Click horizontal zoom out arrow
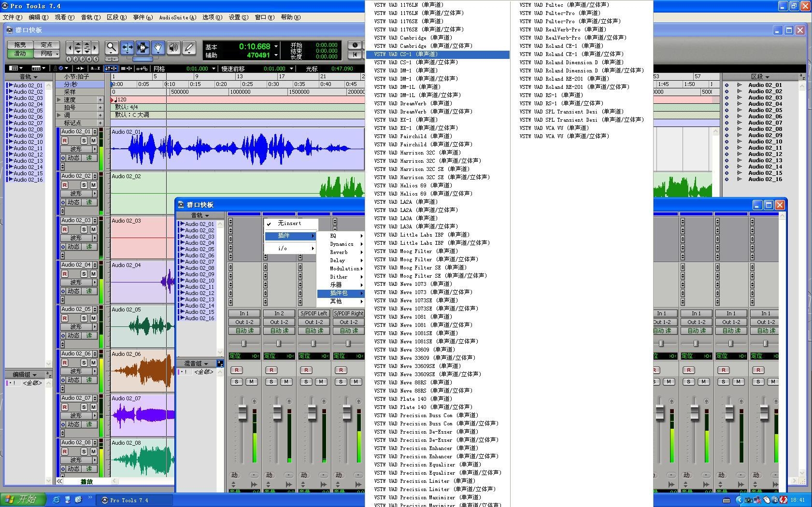This screenshot has height=507, width=812. [x=70, y=47]
